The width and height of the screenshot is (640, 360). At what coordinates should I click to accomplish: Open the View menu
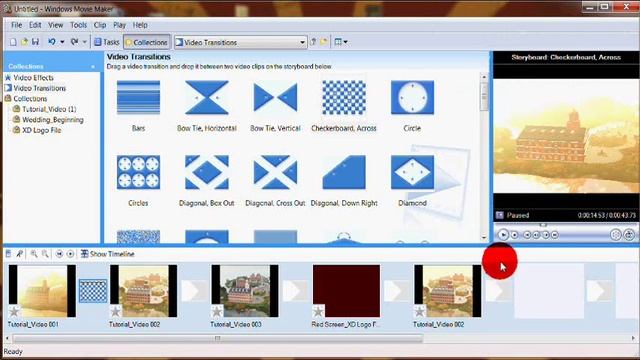tap(56, 25)
